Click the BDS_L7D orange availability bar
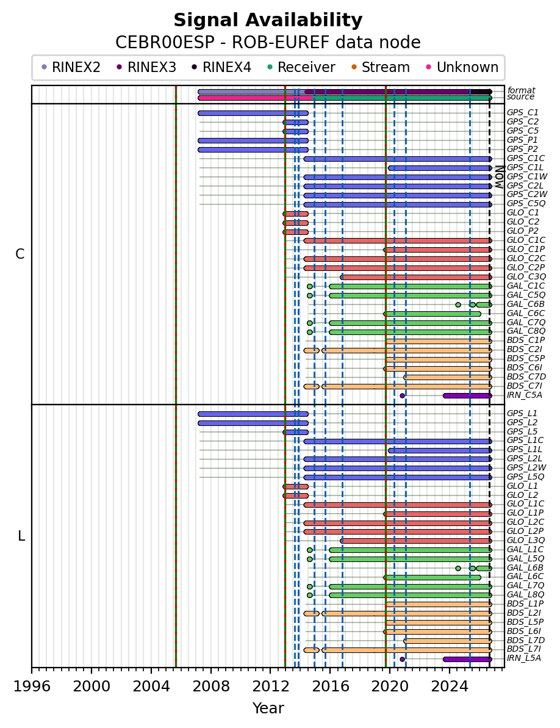 coord(448,641)
